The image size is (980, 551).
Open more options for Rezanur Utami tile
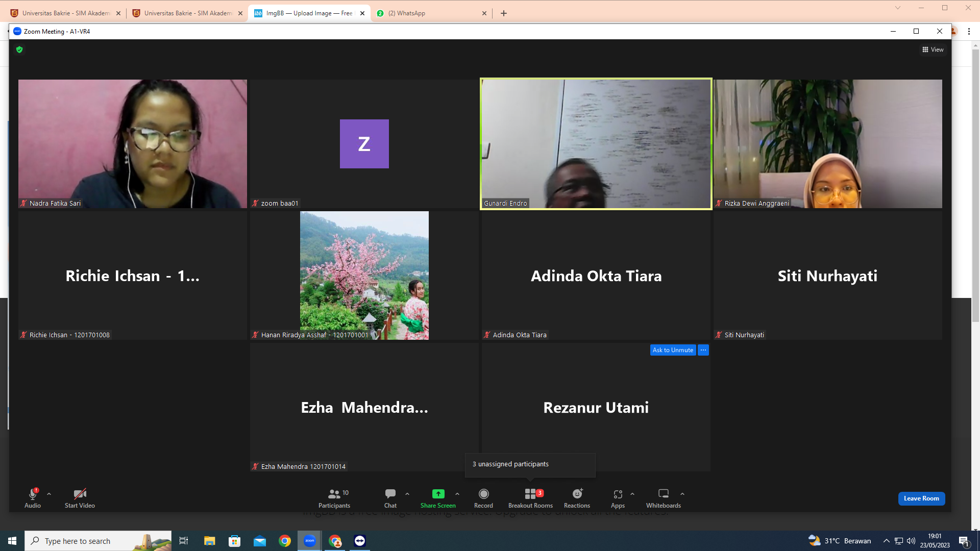click(x=703, y=350)
